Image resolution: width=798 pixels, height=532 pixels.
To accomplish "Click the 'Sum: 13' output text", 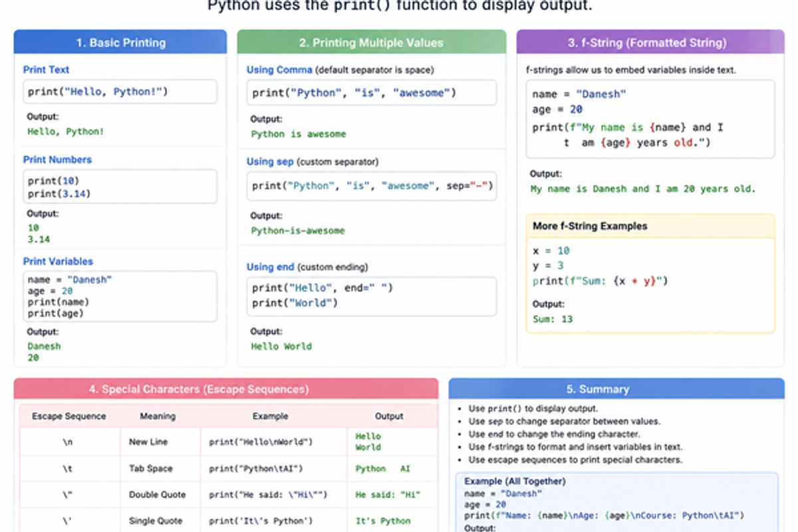I will 553,319.
